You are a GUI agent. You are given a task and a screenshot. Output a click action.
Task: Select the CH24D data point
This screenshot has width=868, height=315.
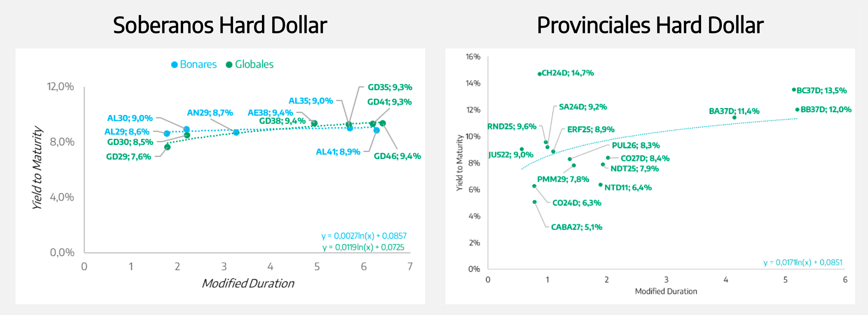539,74
